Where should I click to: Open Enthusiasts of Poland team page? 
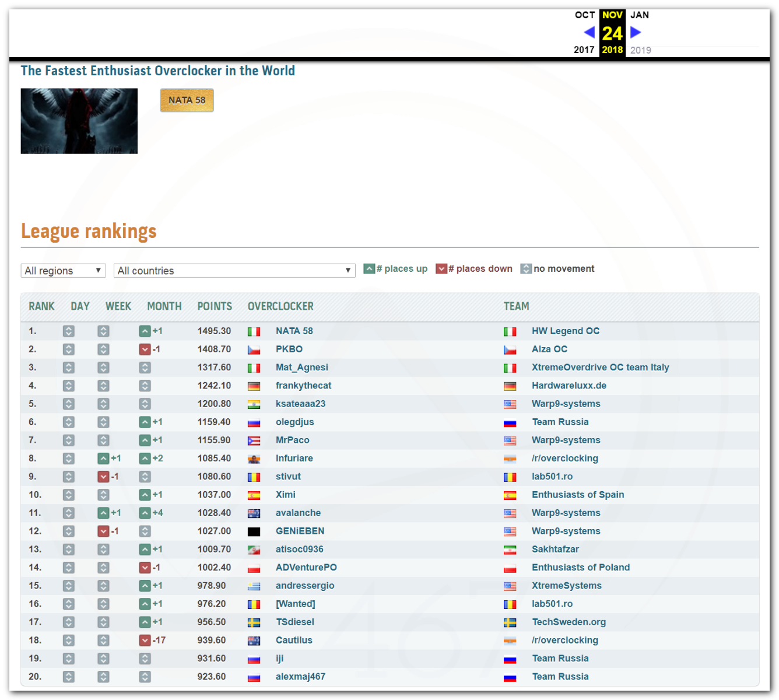581,568
